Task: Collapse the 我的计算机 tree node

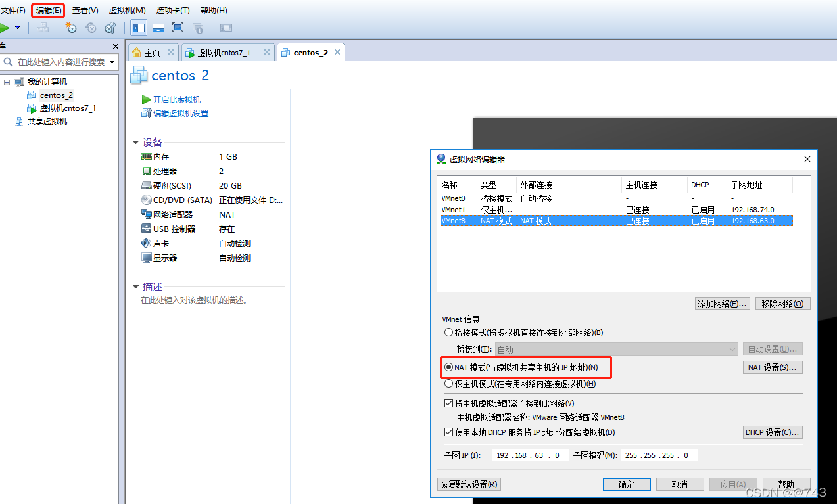Action: point(8,81)
